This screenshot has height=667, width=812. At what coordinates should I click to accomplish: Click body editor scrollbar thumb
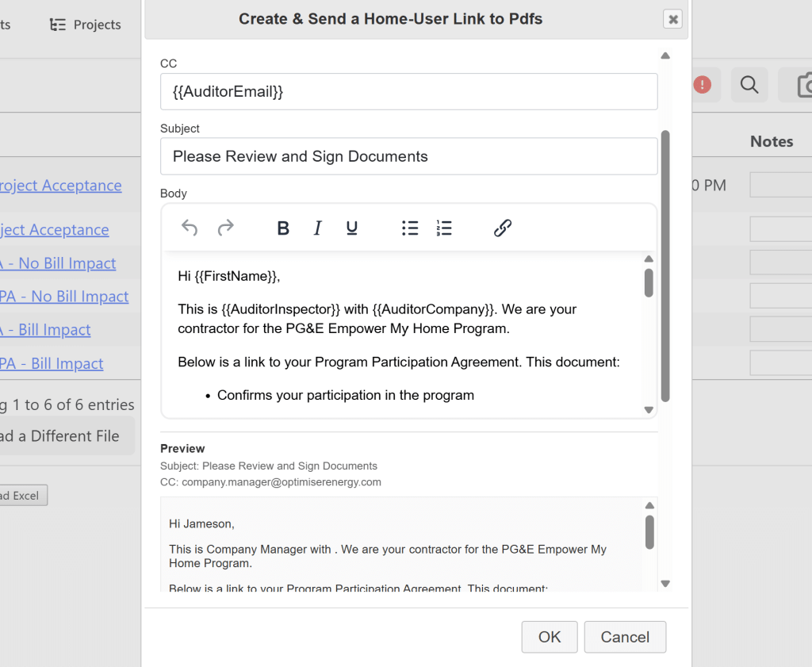(x=649, y=283)
